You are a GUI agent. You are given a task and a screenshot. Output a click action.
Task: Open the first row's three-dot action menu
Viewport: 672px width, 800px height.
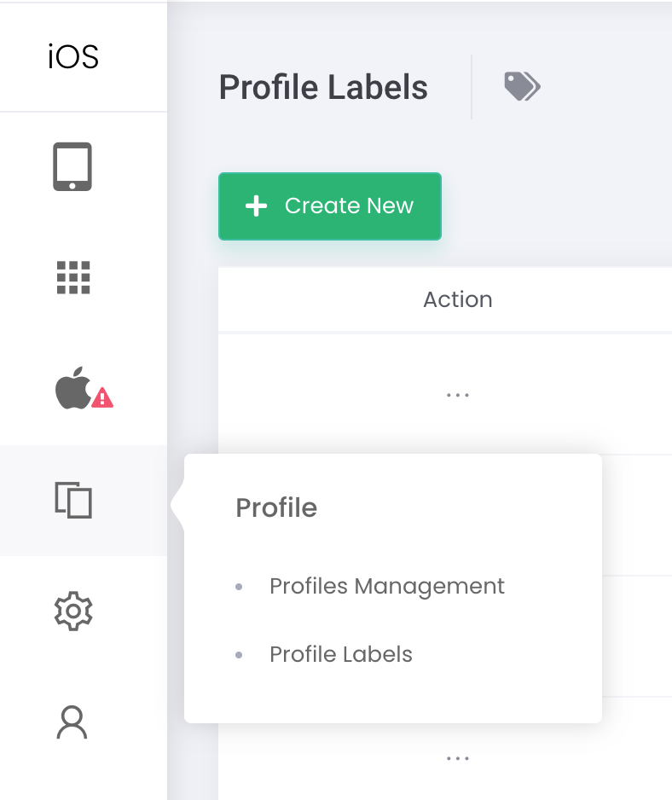tap(458, 395)
